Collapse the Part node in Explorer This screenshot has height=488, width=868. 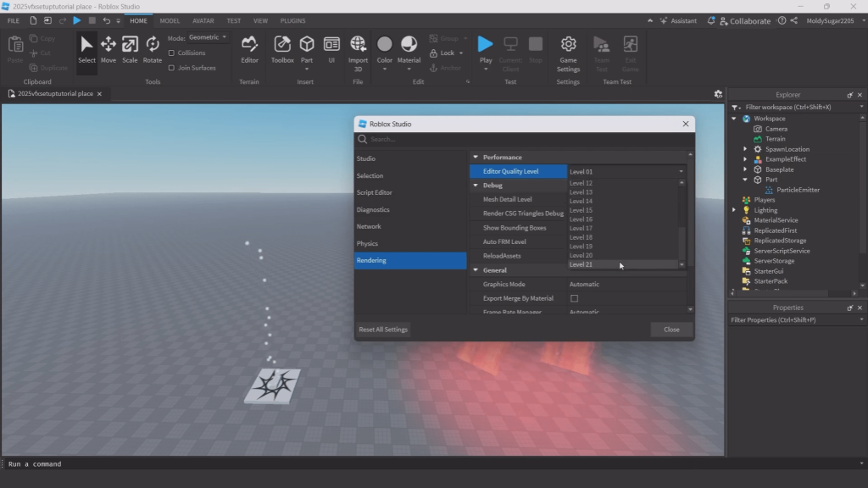[745, 180]
